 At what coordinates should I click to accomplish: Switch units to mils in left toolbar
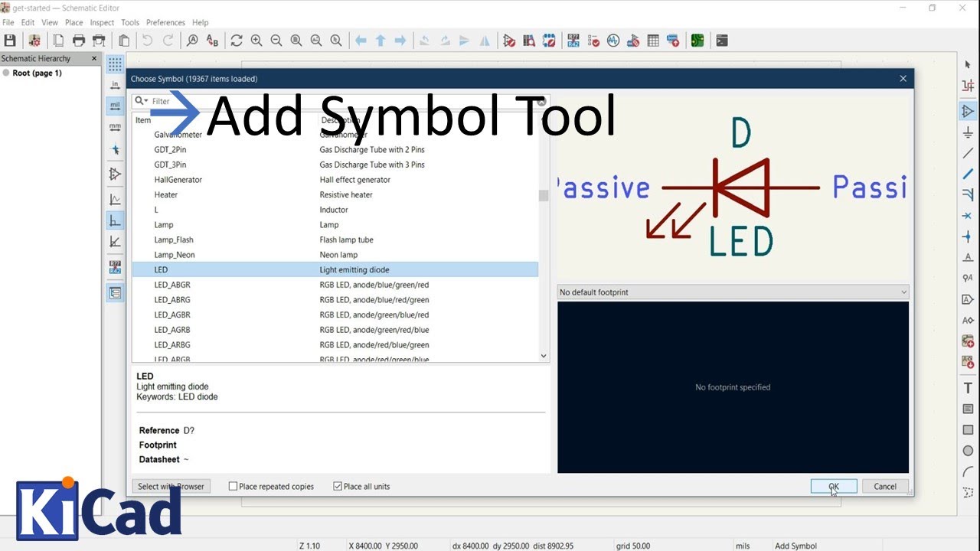(115, 106)
